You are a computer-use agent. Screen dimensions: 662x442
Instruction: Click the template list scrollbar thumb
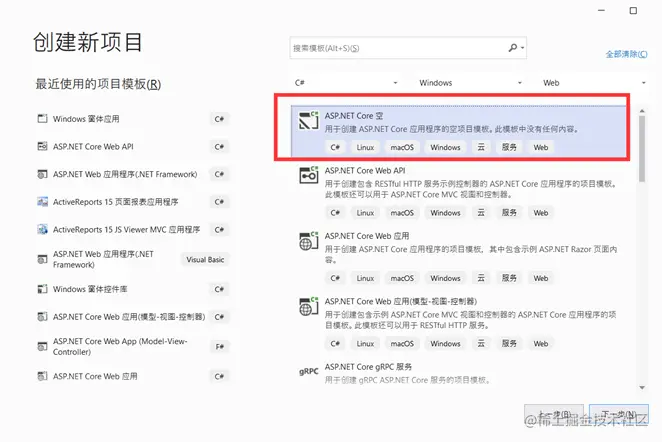(642, 148)
